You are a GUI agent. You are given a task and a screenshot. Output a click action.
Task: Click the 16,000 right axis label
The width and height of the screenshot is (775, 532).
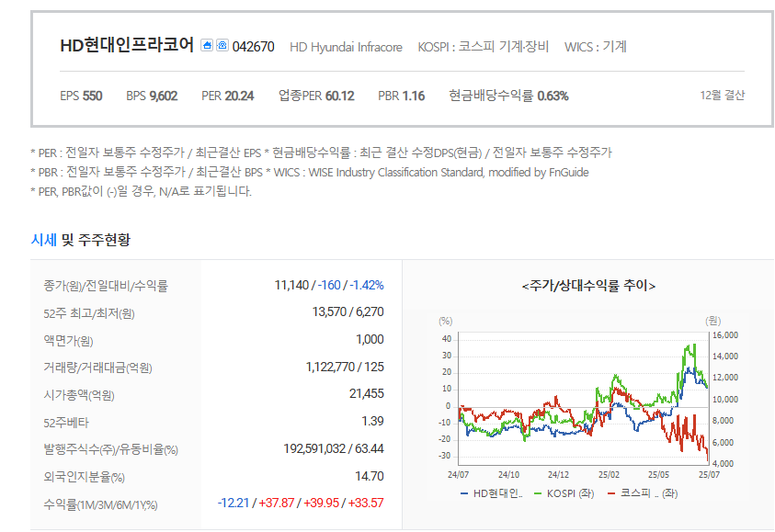725,334
